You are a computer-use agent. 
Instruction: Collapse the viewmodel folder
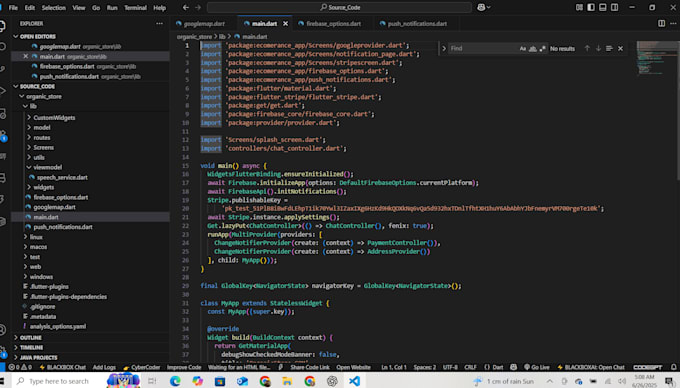pos(47,167)
